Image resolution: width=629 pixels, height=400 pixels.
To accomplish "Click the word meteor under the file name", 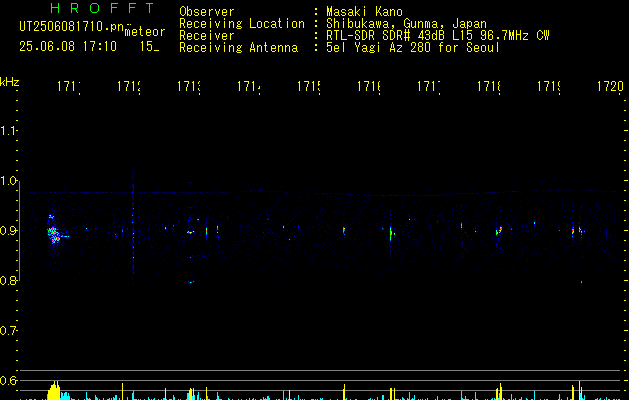I will [x=145, y=32].
